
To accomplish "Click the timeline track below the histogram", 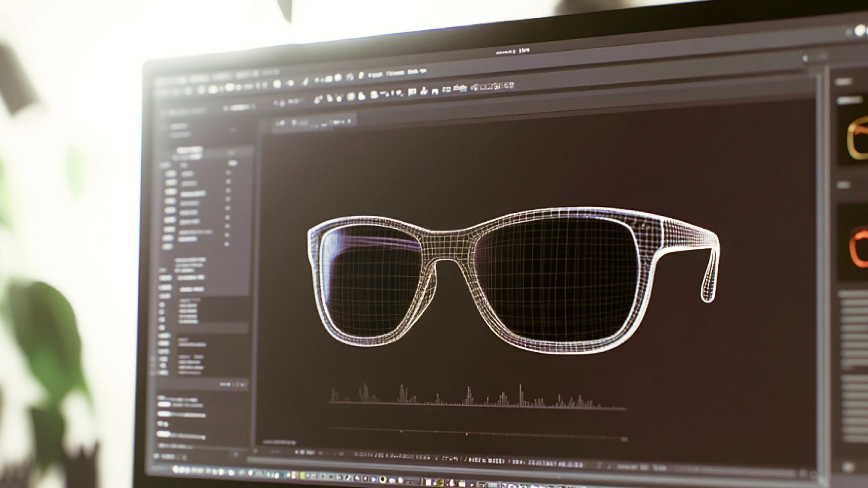I will coord(472,433).
